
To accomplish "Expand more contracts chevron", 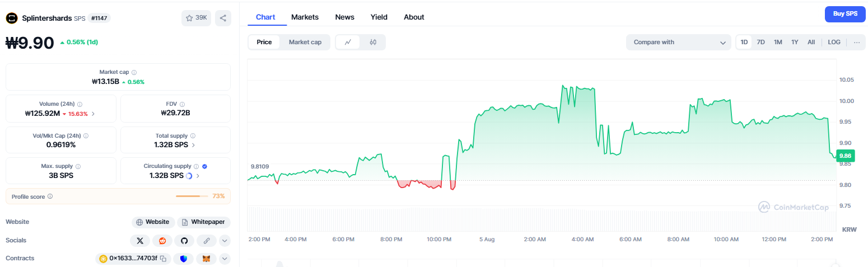I will pyautogui.click(x=225, y=259).
